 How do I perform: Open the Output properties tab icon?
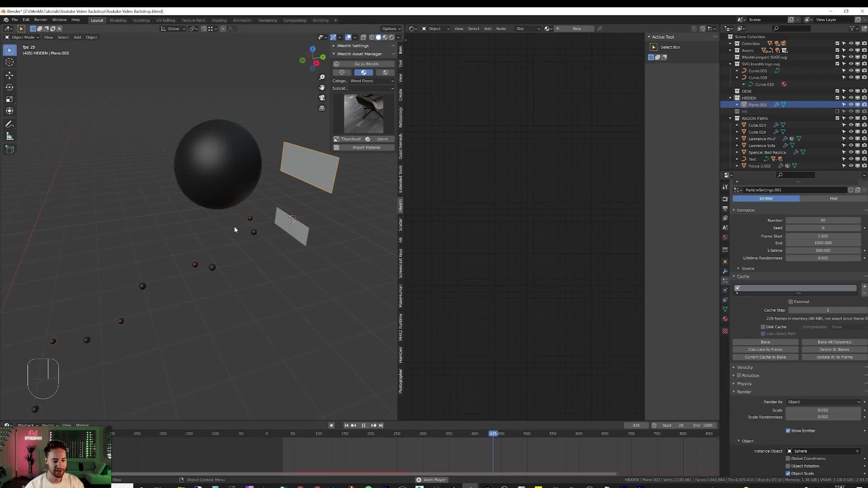[x=725, y=208]
